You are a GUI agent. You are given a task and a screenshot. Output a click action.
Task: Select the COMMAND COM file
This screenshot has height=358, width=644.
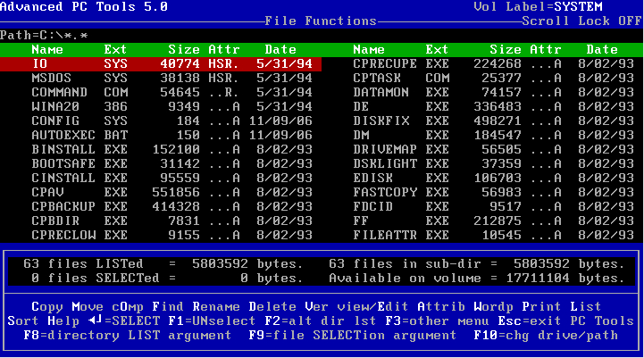(172, 92)
